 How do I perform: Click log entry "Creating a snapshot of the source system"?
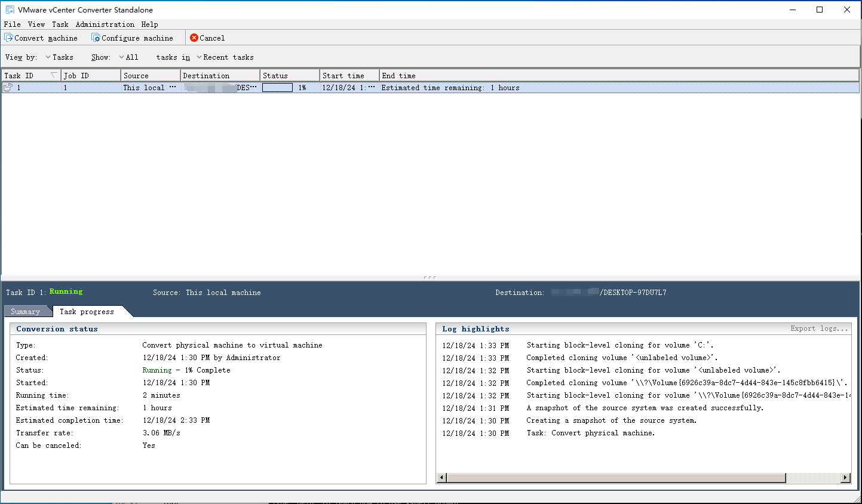[x=611, y=420]
